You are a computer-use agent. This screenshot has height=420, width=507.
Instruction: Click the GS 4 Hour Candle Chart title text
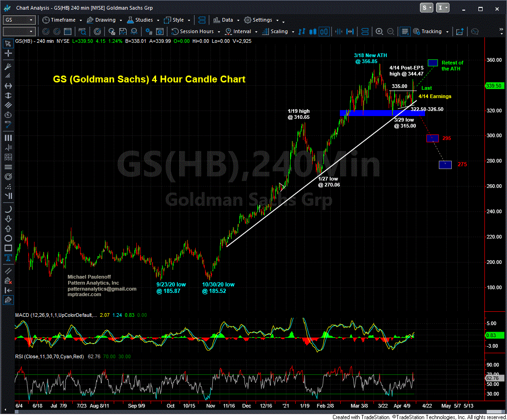point(149,79)
